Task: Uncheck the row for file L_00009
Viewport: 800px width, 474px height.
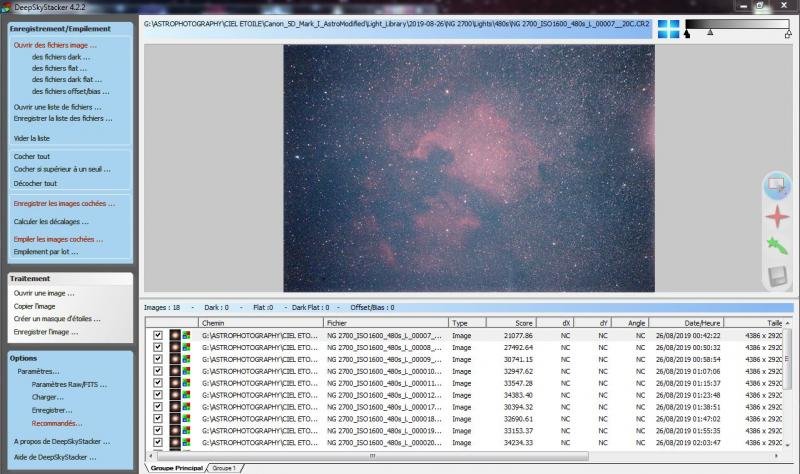Action: click(158, 359)
